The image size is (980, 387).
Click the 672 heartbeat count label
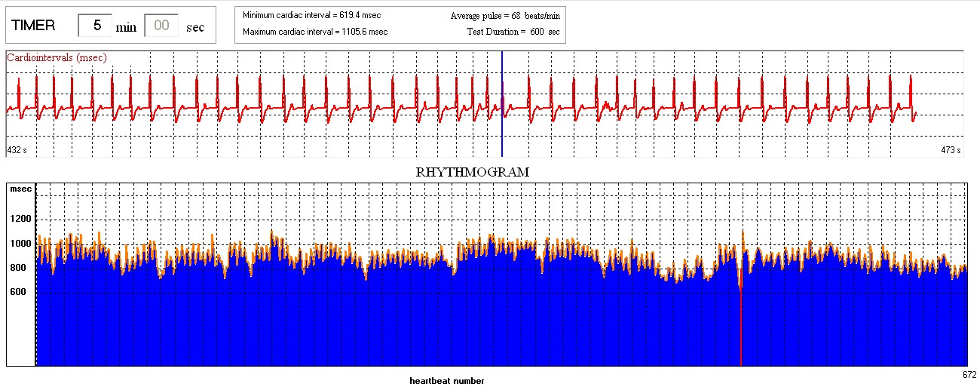pos(970,374)
